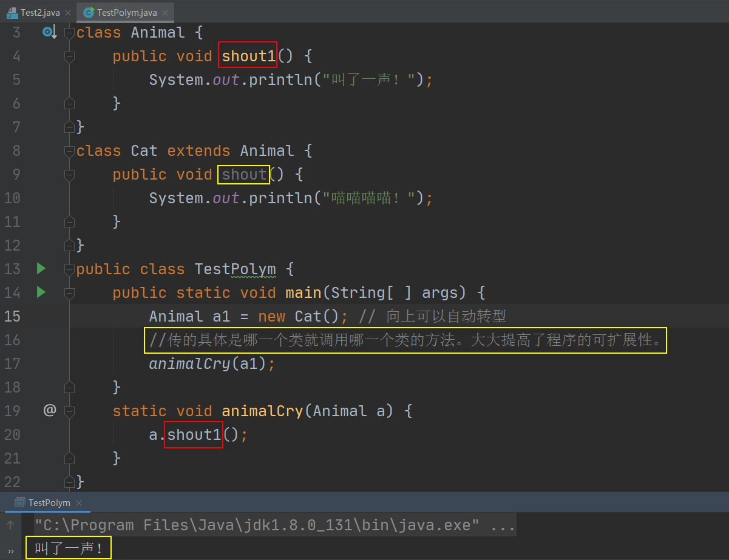729x560 pixels.
Task: Click the 向上可以自动转型 comment on line 15
Action: (x=432, y=316)
